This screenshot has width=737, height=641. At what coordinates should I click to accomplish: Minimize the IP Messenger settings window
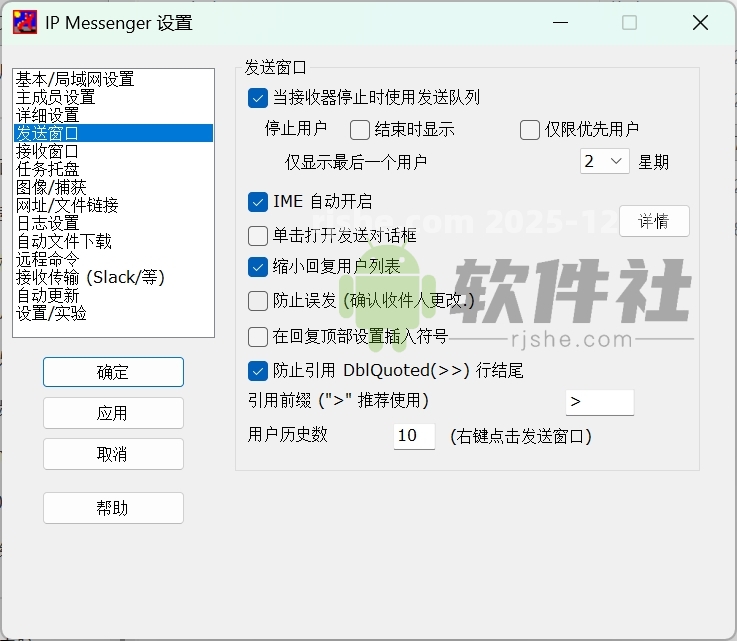(x=560, y=22)
